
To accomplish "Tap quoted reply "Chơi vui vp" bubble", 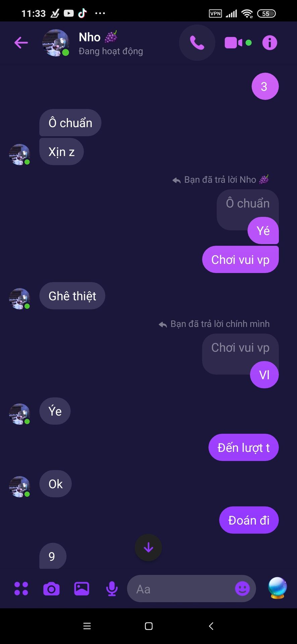I will [240, 348].
